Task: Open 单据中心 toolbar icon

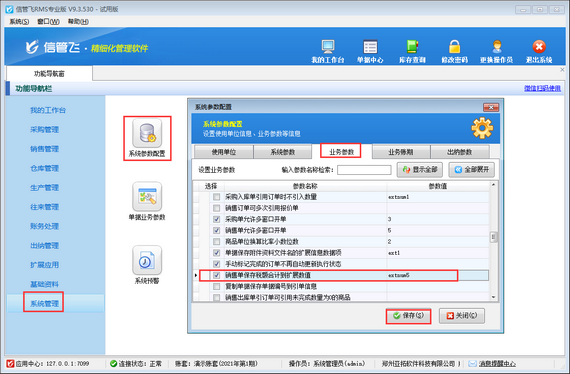Action: 370,47
